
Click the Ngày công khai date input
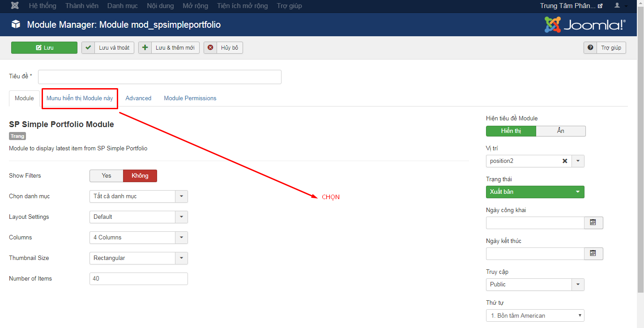(535, 223)
